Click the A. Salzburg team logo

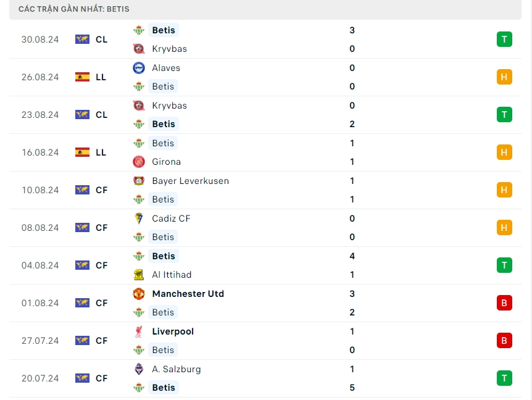[x=138, y=369]
